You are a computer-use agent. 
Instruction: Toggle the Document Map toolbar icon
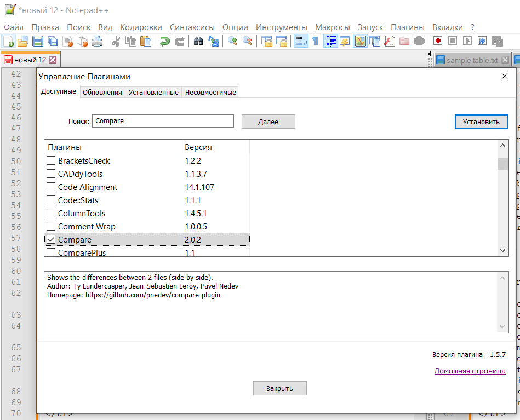pyautogui.click(x=360, y=41)
